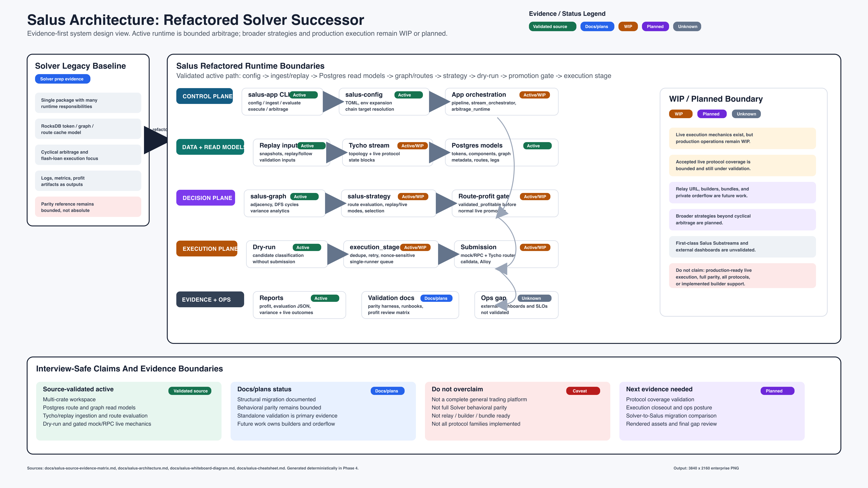Screen dimensions: 868x488
Task: Click the Solver prep evidence badge
Action: click(63, 79)
